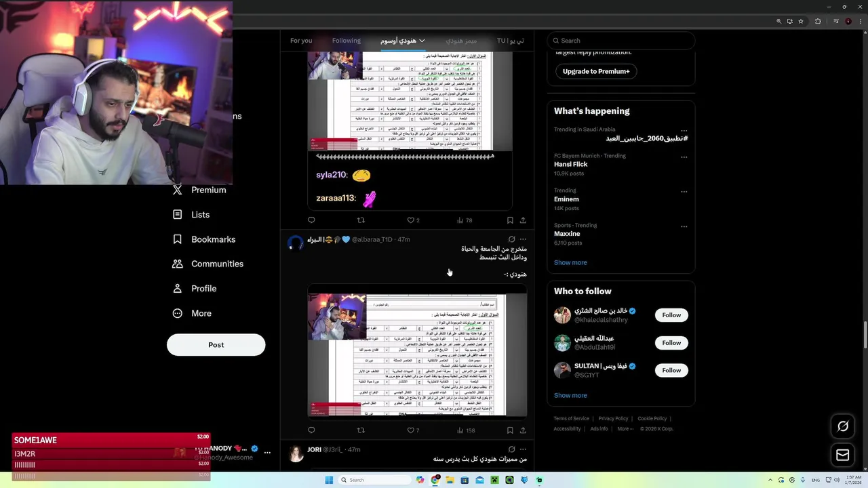
Task: Click the page vertical scrollbar thumb
Action: (864, 333)
